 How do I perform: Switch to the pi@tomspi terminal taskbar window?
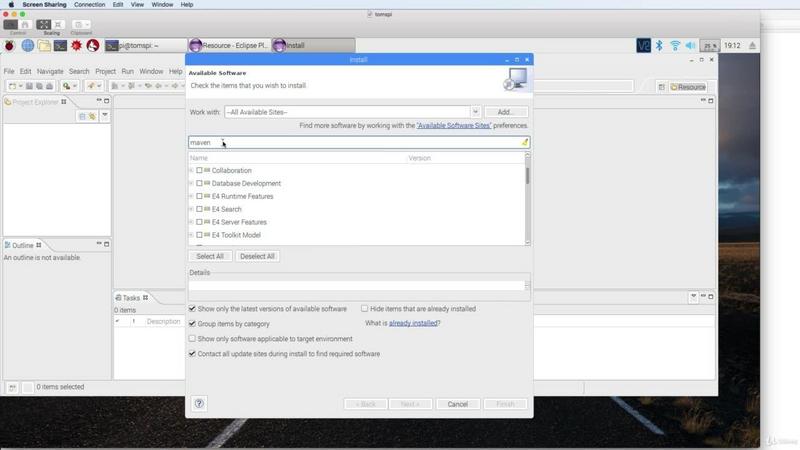(x=145, y=45)
